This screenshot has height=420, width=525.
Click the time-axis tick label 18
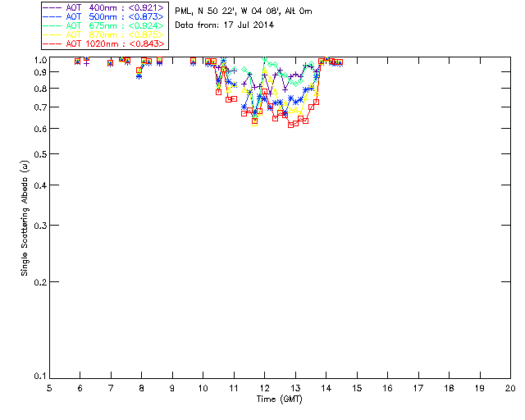449,388
